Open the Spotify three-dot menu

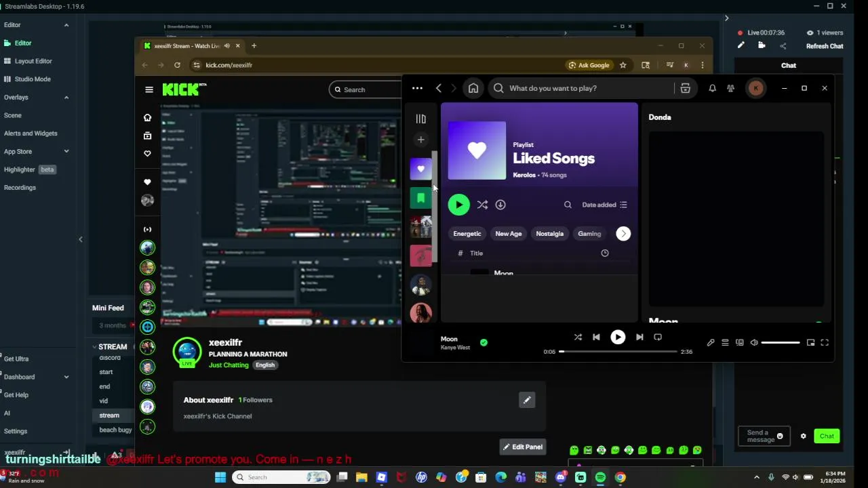click(417, 88)
